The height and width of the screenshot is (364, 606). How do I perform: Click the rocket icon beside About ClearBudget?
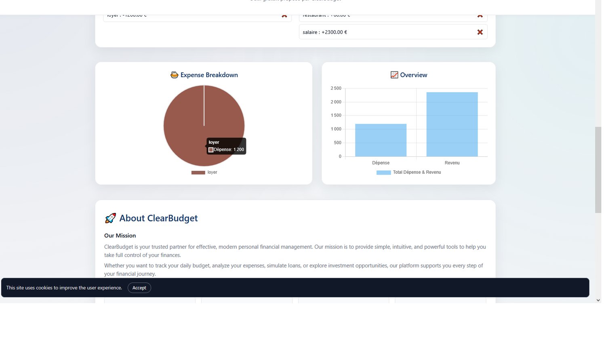click(x=110, y=218)
